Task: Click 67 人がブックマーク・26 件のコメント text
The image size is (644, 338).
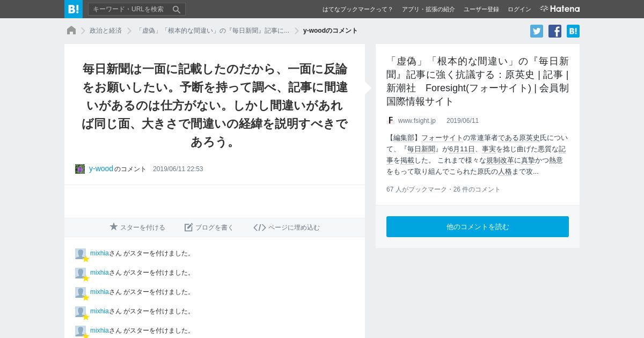Action: (x=443, y=189)
